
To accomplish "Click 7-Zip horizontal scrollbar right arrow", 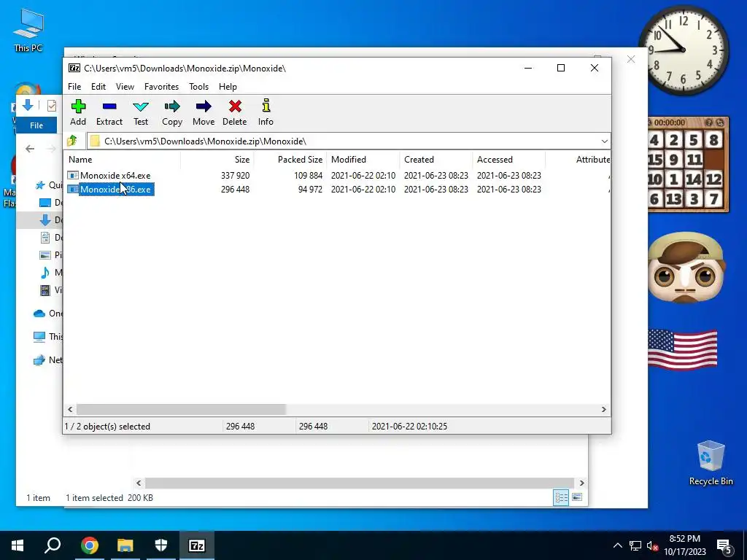I will pos(603,410).
